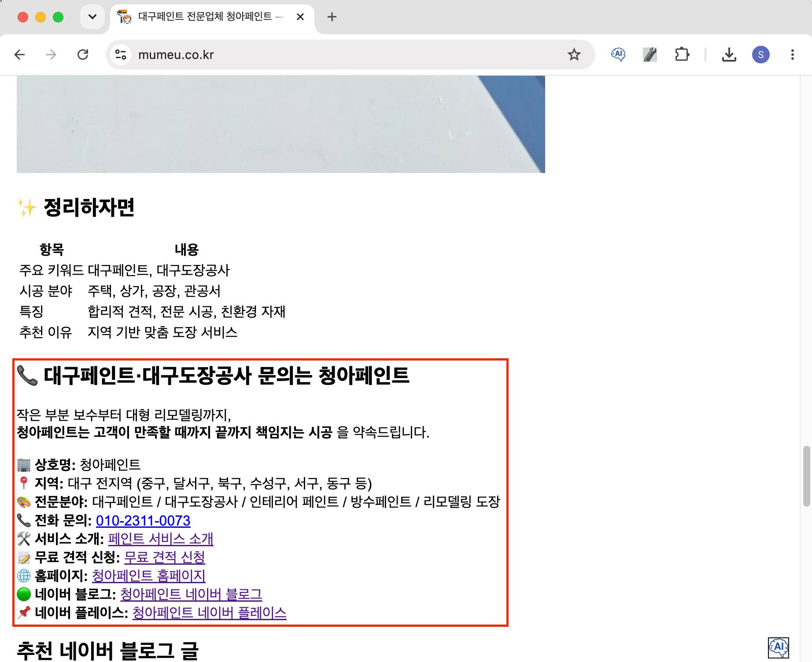812x662 pixels.
Task: Click the bold 청아페인트는 고객이 만족할 sentence
Action: pos(174,432)
